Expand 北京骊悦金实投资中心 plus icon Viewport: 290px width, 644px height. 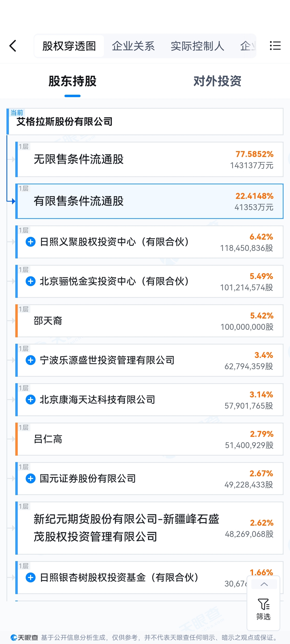(31, 281)
